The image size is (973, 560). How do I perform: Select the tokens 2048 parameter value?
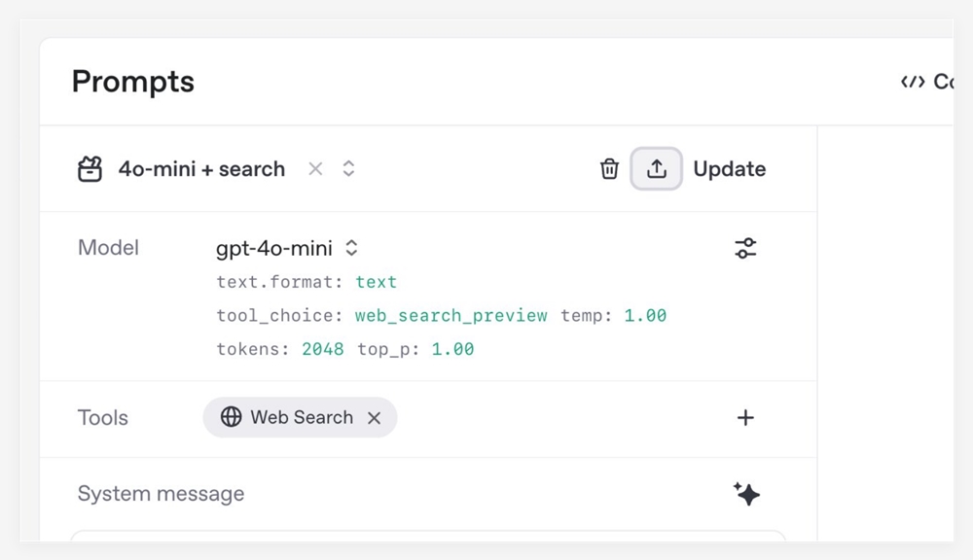[x=322, y=348]
